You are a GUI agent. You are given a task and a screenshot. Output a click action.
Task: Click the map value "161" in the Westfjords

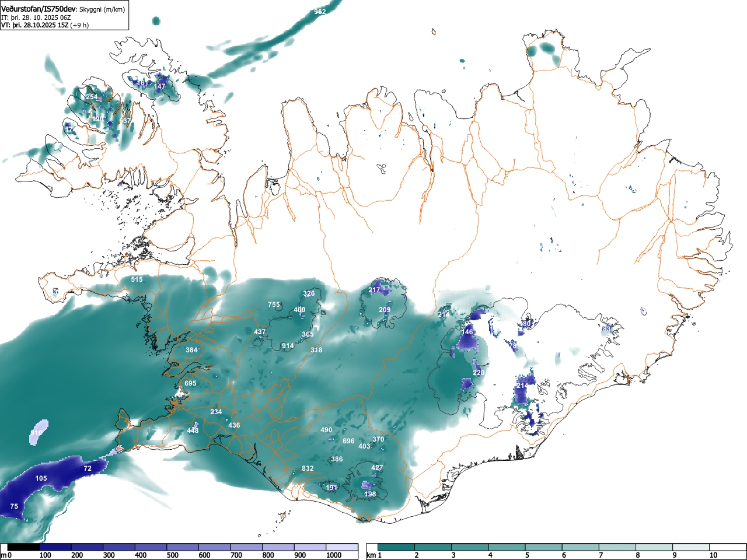pos(142,83)
